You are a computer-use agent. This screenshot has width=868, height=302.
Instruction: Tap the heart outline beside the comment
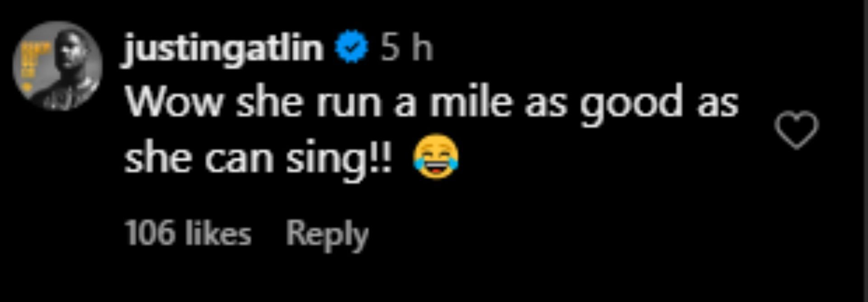point(796,130)
